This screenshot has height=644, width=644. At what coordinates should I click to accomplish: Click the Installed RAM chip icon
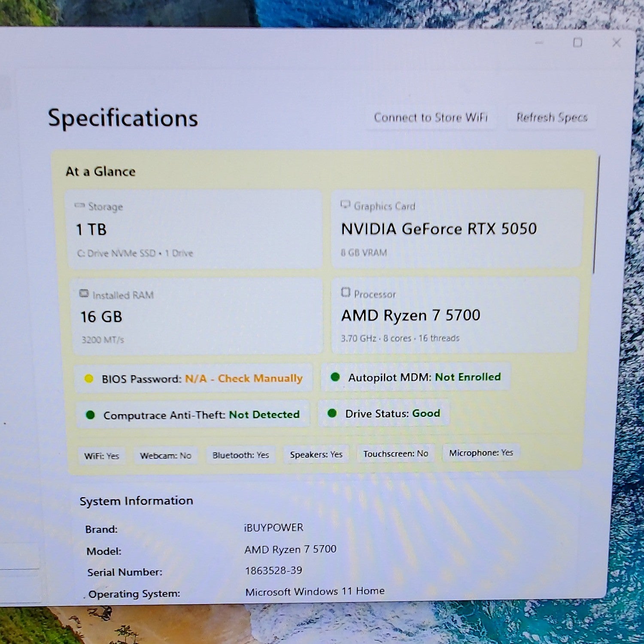pos(84,294)
